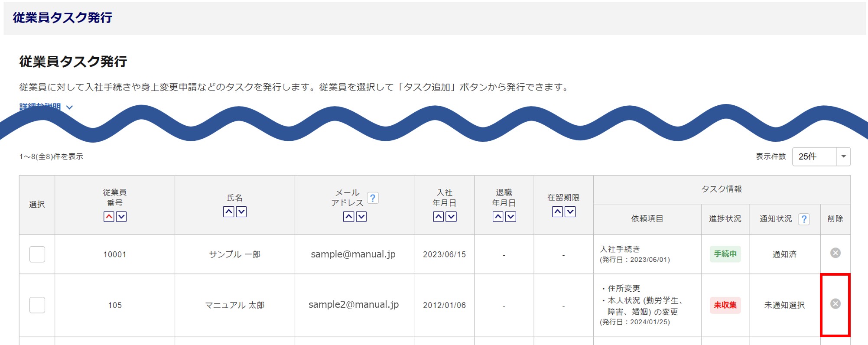Screen dimensions: 868x345
Task: Sort 退職年月日 column descending
Action: tap(511, 217)
